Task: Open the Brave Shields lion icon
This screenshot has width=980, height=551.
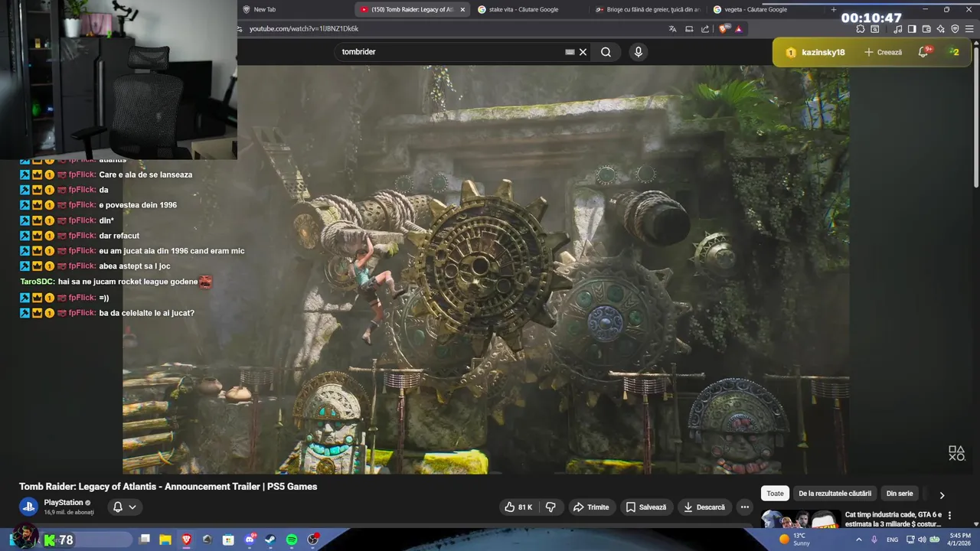Action: tap(724, 29)
